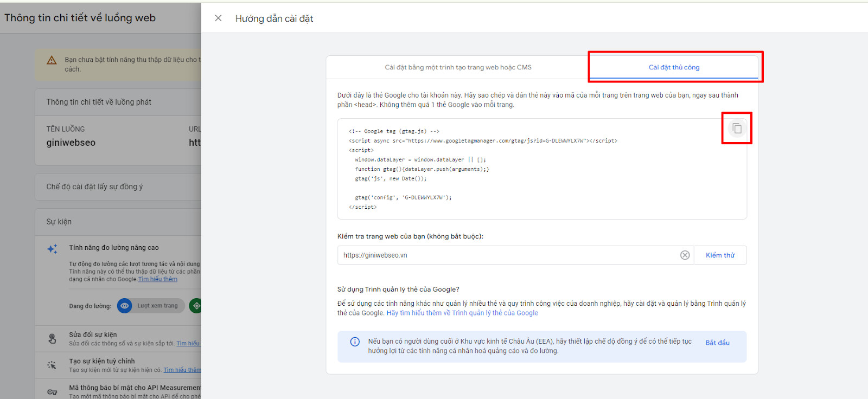The height and width of the screenshot is (399, 868).
Task: Click Tìm hiểu link under Sửa đổi sự kiện
Action: pos(188,343)
